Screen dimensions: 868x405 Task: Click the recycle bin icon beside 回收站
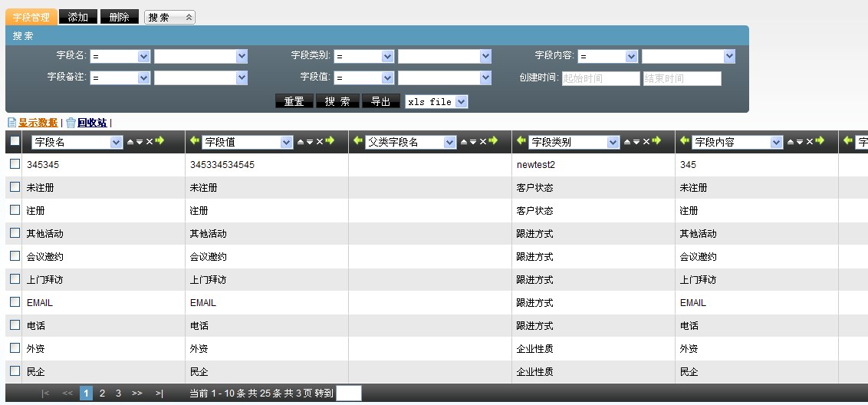[71, 123]
